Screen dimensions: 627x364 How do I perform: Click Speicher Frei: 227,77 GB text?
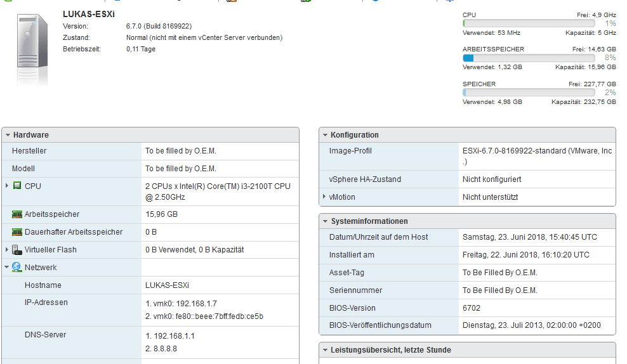pyautogui.click(x=592, y=84)
